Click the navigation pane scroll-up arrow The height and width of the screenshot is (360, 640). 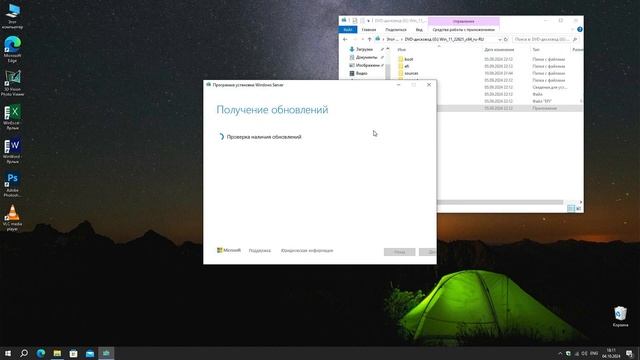point(387,49)
